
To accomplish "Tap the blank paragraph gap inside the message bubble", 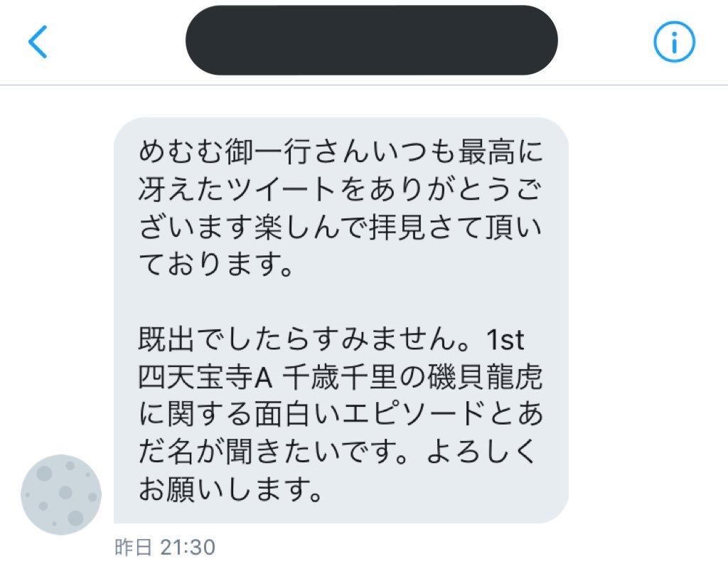I will (341, 302).
